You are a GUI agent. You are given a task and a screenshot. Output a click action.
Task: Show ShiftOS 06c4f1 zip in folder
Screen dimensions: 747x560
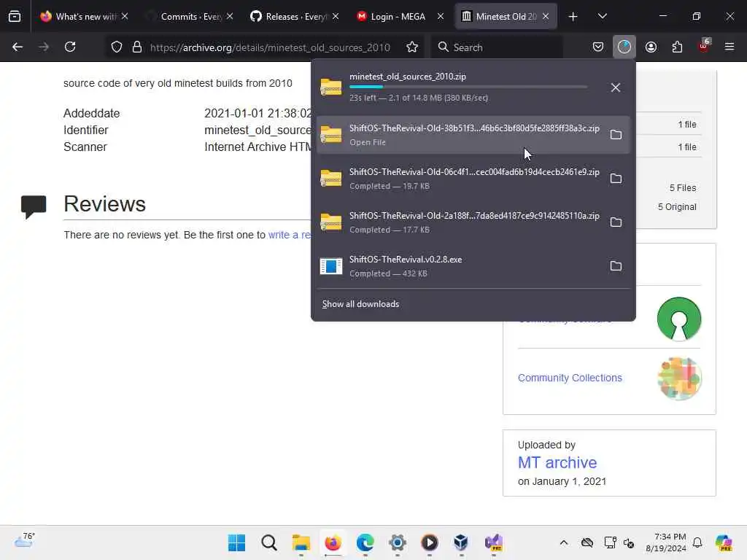616,179
